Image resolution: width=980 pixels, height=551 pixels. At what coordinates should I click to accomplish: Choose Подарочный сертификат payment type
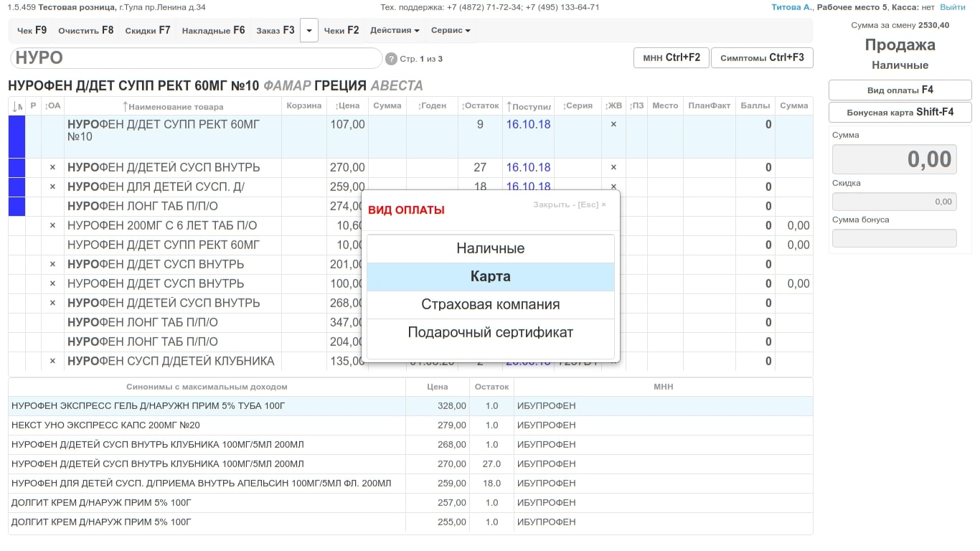coord(491,332)
